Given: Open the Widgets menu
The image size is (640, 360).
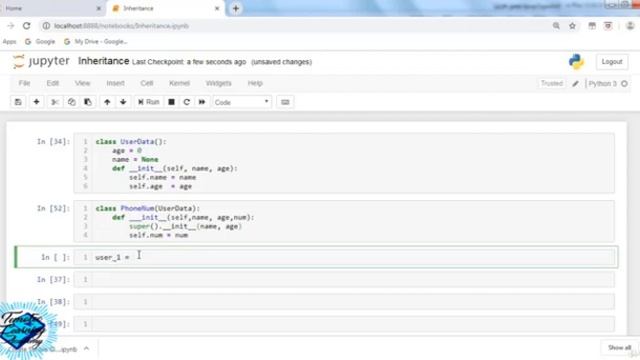Looking at the screenshot, I should (218, 83).
